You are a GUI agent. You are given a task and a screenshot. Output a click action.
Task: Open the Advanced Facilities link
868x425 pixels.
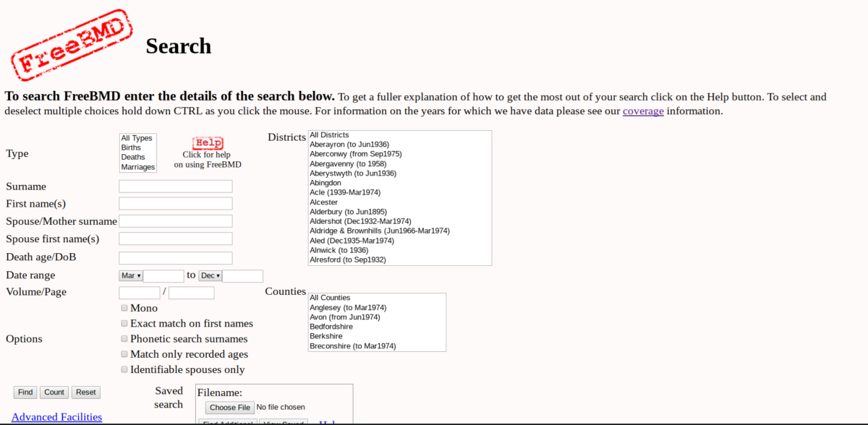tap(56, 417)
